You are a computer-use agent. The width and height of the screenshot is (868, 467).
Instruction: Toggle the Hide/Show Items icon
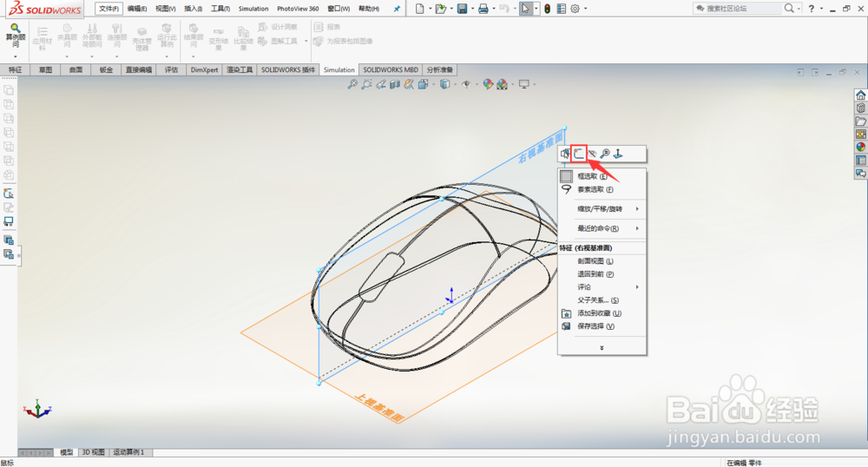pyautogui.click(x=466, y=84)
